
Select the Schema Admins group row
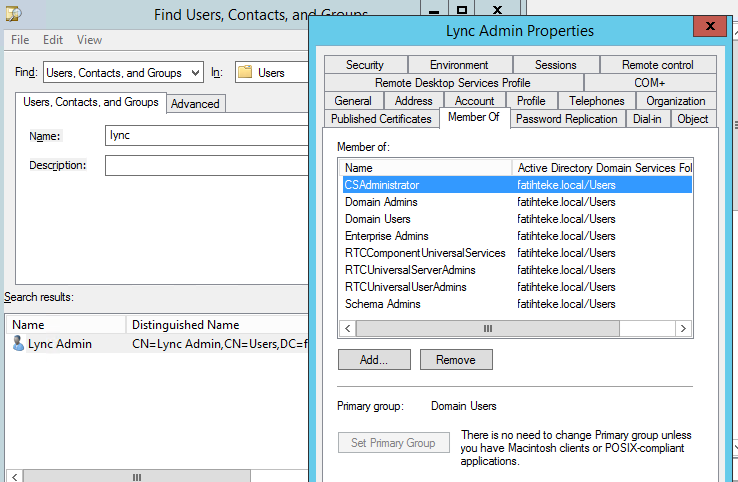pos(517,304)
